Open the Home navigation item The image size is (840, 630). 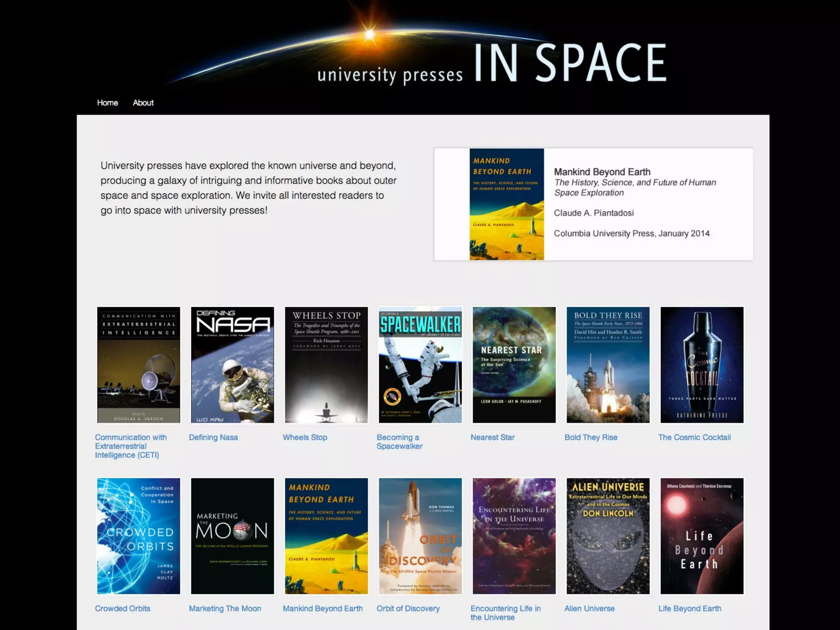tap(107, 103)
